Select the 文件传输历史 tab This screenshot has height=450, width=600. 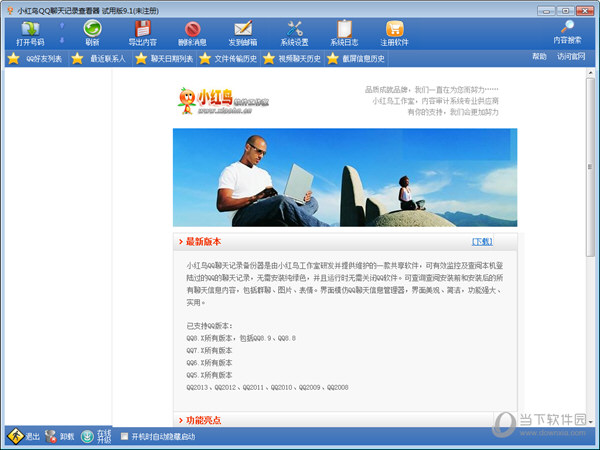coord(227,58)
